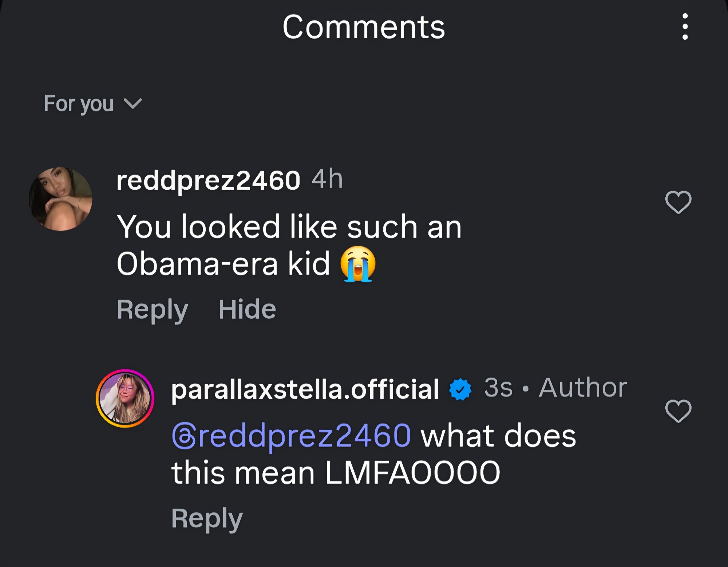Open reddprez2460's profile picture

point(61,199)
